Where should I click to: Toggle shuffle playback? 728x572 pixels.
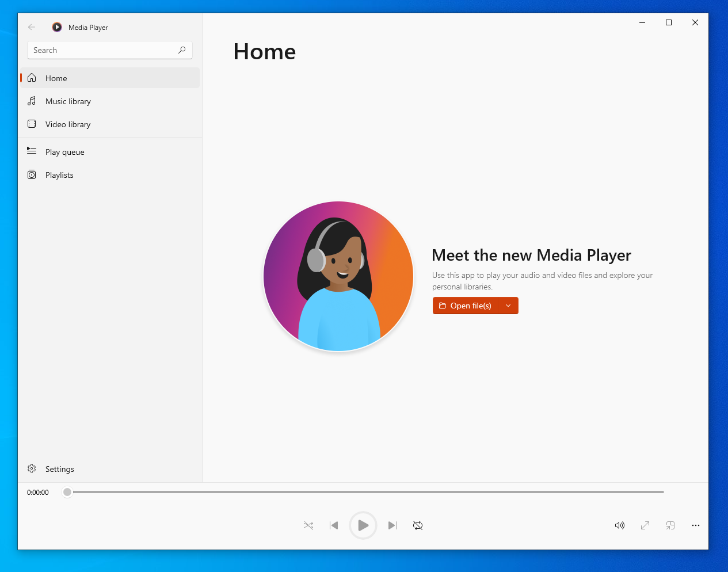click(308, 525)
